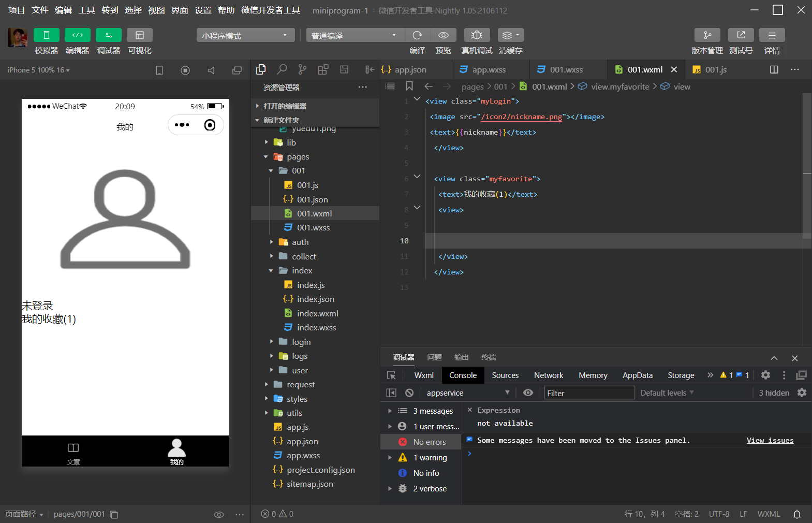The width and height of the screenshot is (812, 523).
Task: Open the DevTools settings gear icon
Action: point(765,375)
